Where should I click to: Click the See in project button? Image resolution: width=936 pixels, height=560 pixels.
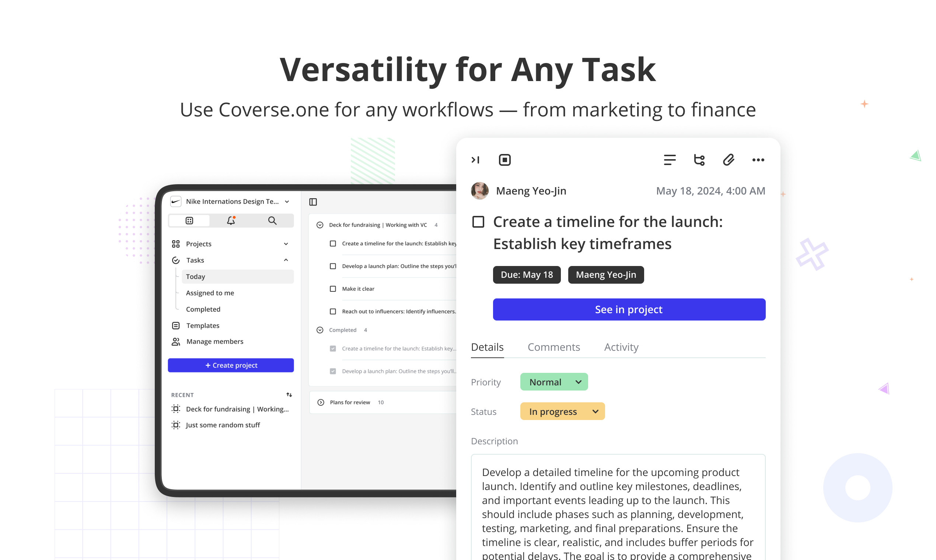[629, 309]
